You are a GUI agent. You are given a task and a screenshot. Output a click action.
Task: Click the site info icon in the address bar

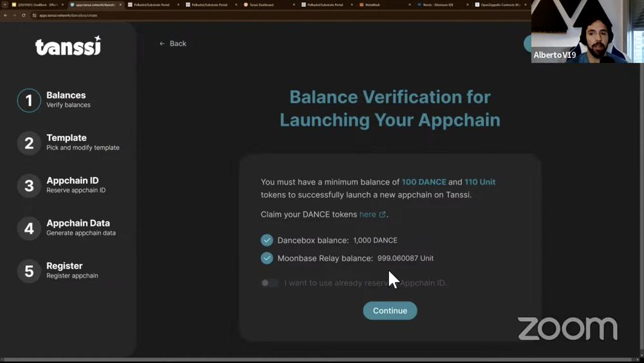pos(35,15)
